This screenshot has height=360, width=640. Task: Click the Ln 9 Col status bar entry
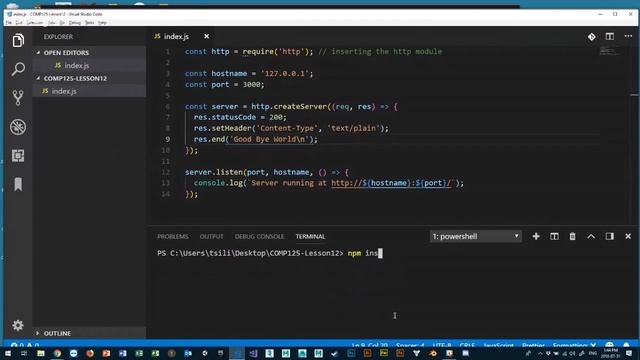coord(369,345)
